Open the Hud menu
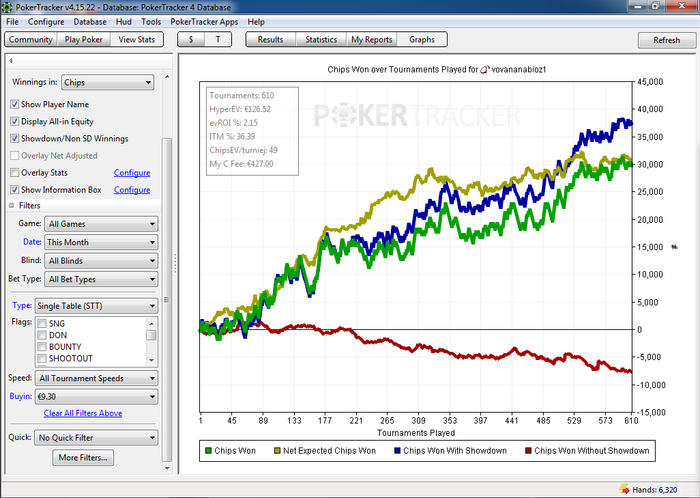Screen dimensions: 700x498 coord(124,22)
